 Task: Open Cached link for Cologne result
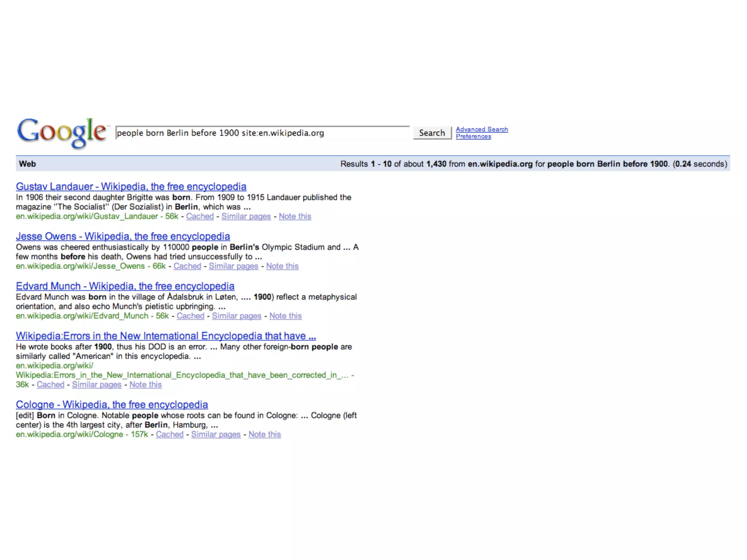pos(170,435)
